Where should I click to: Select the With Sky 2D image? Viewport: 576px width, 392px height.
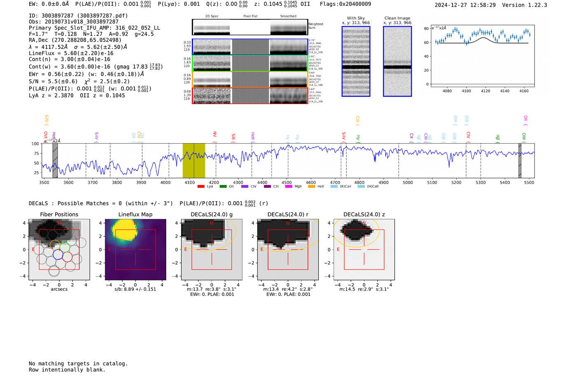356,61
